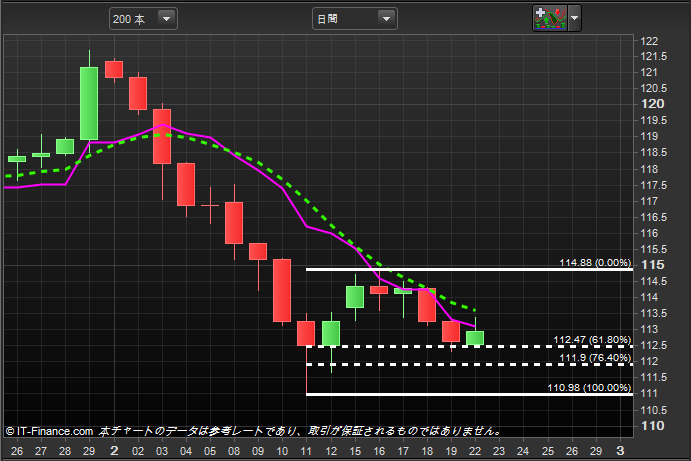Viewport: 691px width, 461px height.
Task: Select the 110.98 (100.00%) Fibonacci label
Action: [589, 388]
